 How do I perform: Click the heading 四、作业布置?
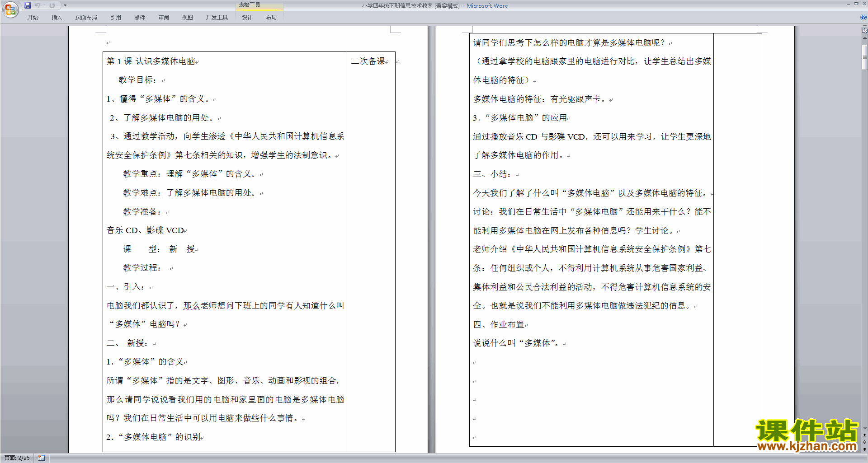pyautogui.click(x=499, y=325)
